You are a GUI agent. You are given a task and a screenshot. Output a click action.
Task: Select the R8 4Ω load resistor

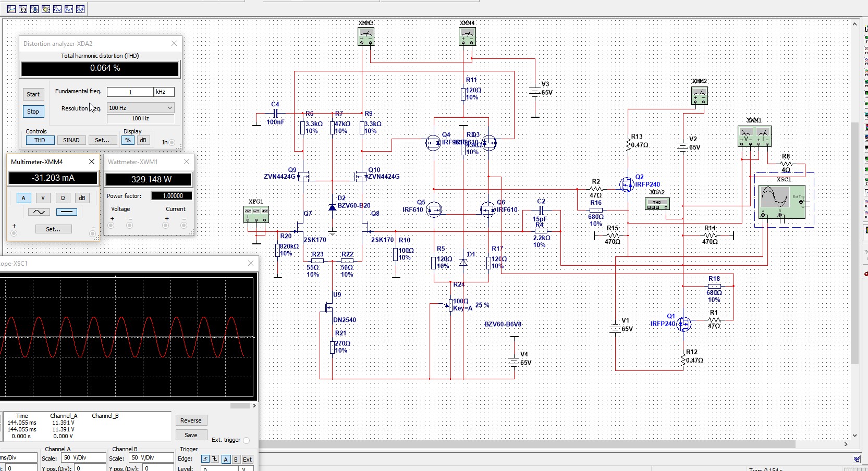click(786, 164)
